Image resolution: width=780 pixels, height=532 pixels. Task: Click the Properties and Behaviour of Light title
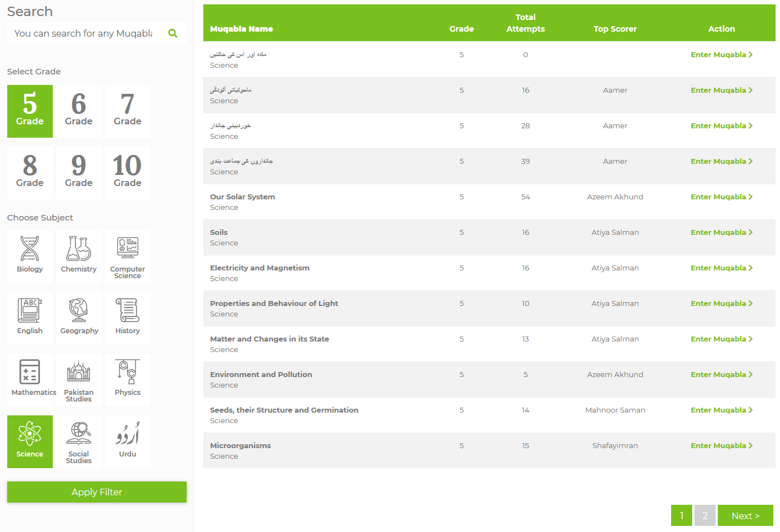tap(274, 303)
